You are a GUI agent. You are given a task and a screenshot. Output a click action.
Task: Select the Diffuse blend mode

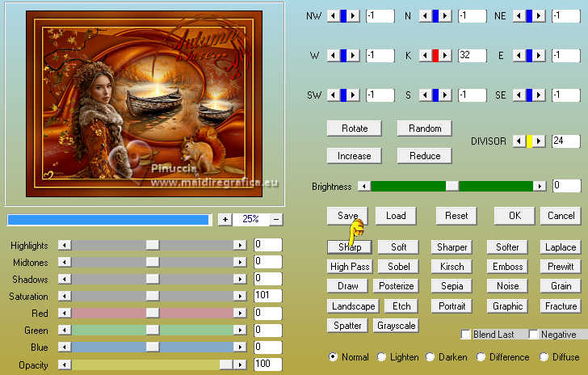click(544, 356)
